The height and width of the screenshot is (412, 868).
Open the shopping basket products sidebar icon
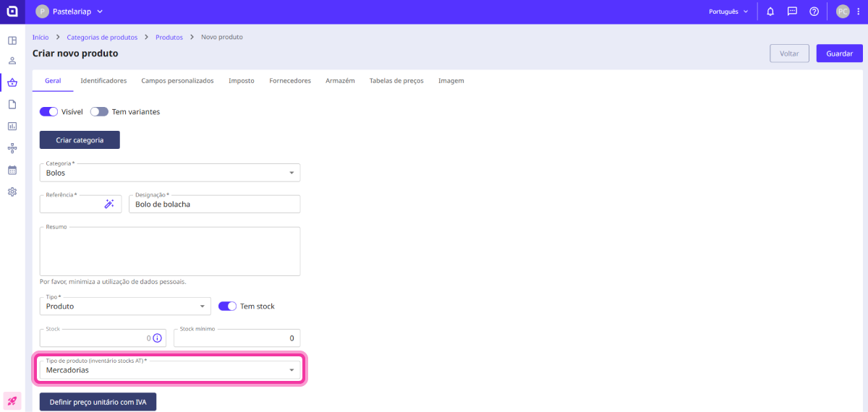[x=12, y=82]
